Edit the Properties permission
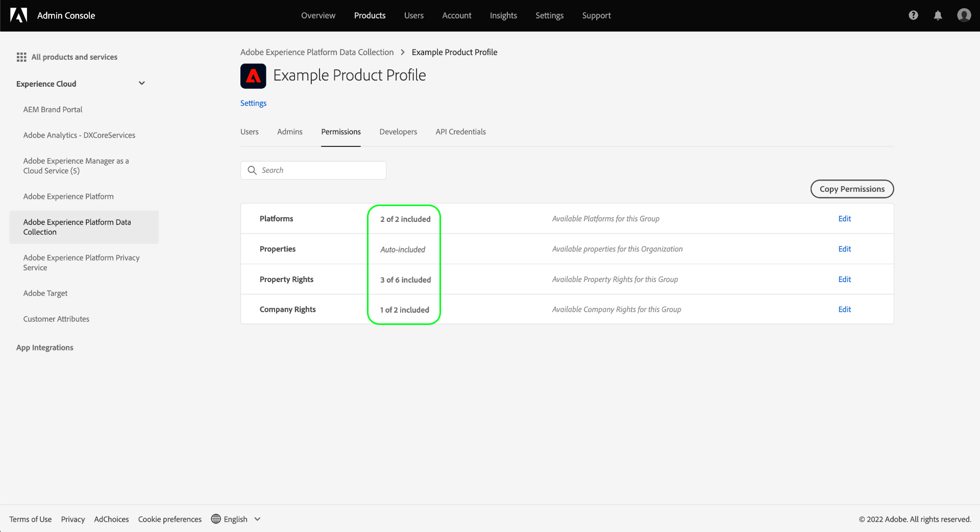 click(x=845, y=249)
